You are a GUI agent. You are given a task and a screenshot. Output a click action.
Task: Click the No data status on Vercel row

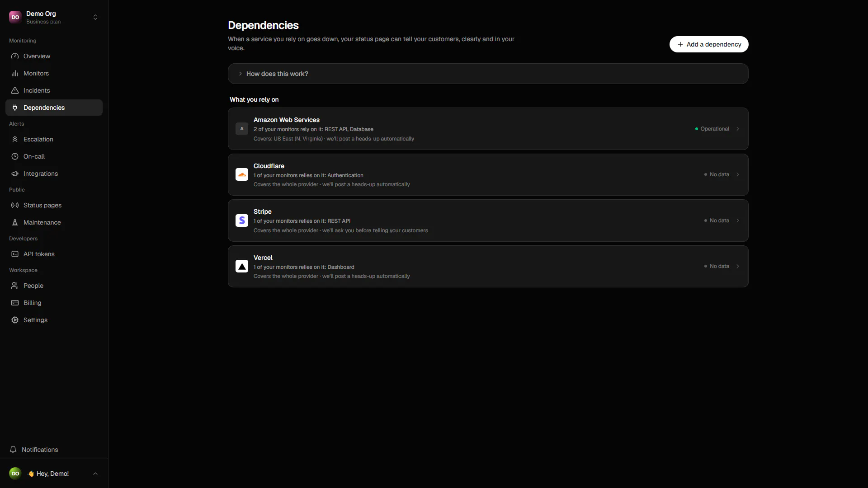717,266
